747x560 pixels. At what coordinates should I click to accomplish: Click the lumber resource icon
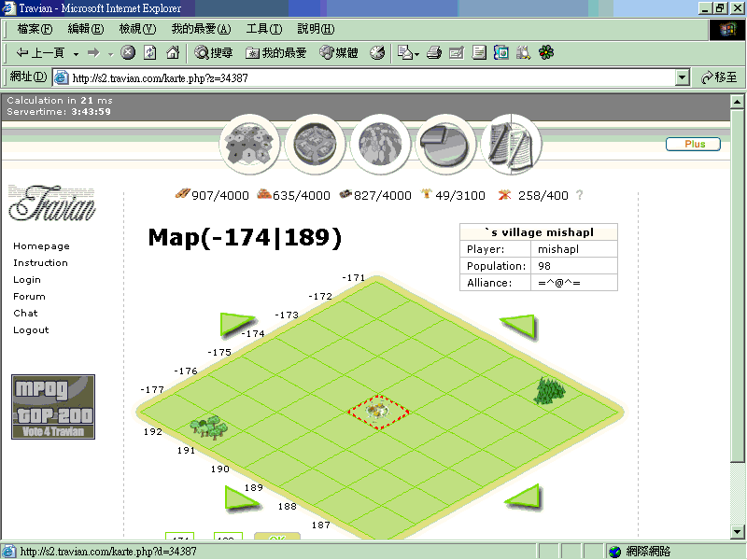tap(182, 194)
